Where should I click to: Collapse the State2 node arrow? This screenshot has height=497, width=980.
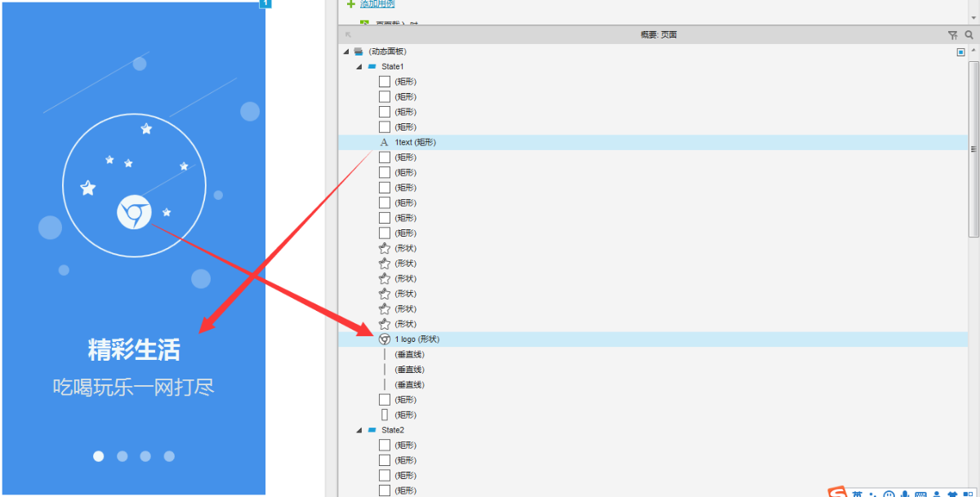pos(359,430)
